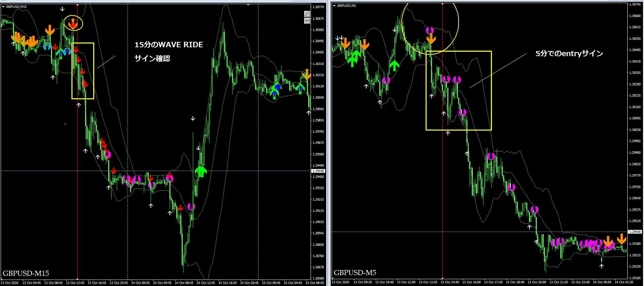Viewport: 644px width, 286px height.
Task: Open the GBPUSD,M15 chart title dropdown triangle
Action: (x=3, y=6)
